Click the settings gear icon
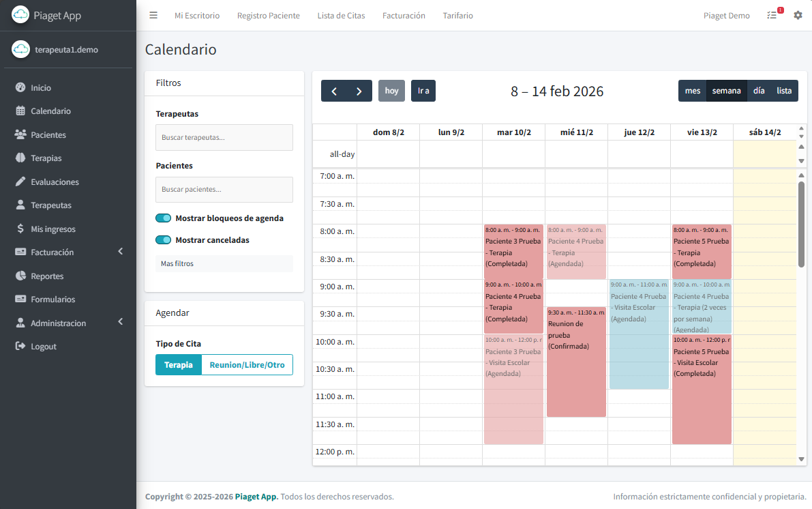Screen dimensions: 812x509 [798, 14]
